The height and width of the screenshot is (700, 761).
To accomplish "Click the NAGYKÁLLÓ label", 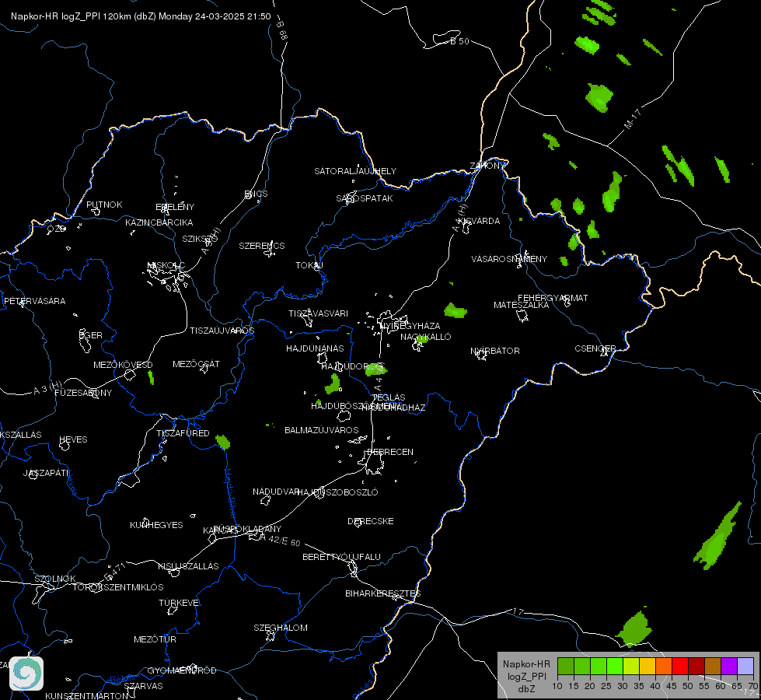I will tap(426, 337).
